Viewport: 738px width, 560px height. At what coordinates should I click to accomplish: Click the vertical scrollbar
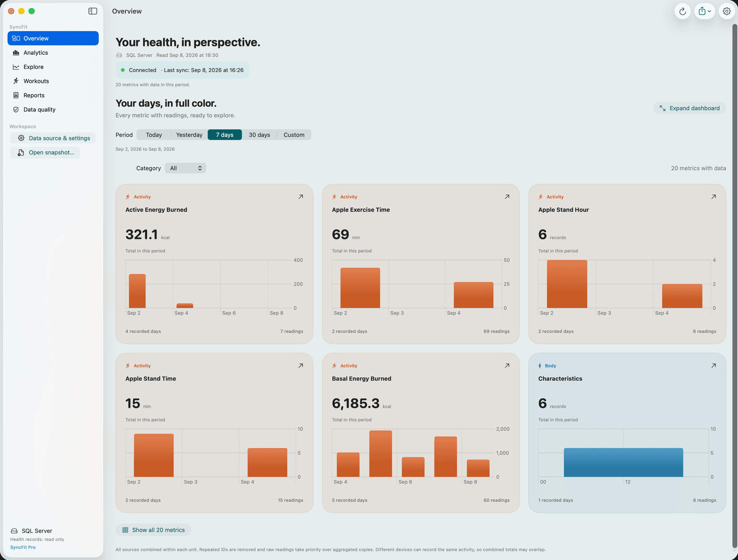[x=735, y=285]
